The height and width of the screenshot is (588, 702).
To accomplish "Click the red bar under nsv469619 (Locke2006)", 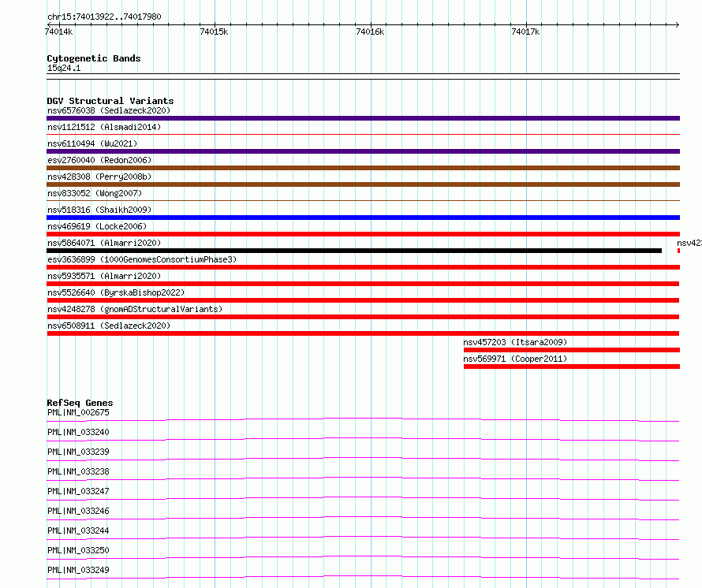I will click(363, 234).
